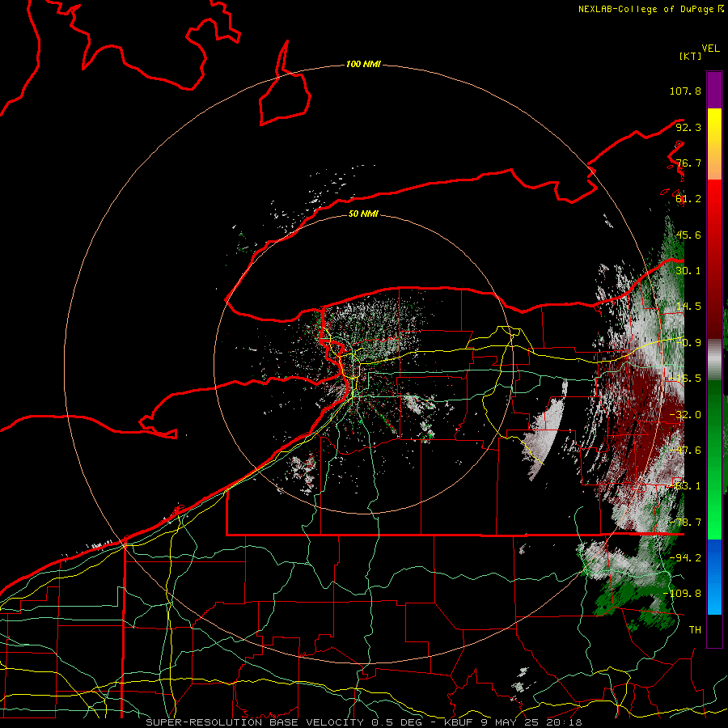Click the -16.5 velocity scale value
This screenshot has width=728, height=728.
(x=685, y=379)
